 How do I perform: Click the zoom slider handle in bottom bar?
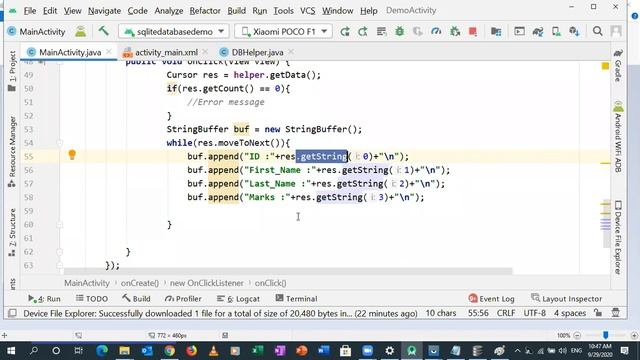point(606,335)
